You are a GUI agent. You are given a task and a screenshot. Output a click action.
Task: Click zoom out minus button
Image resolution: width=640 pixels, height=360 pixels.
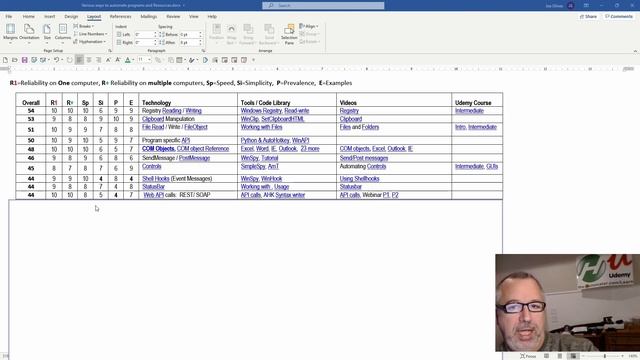(x=582, y=356)
